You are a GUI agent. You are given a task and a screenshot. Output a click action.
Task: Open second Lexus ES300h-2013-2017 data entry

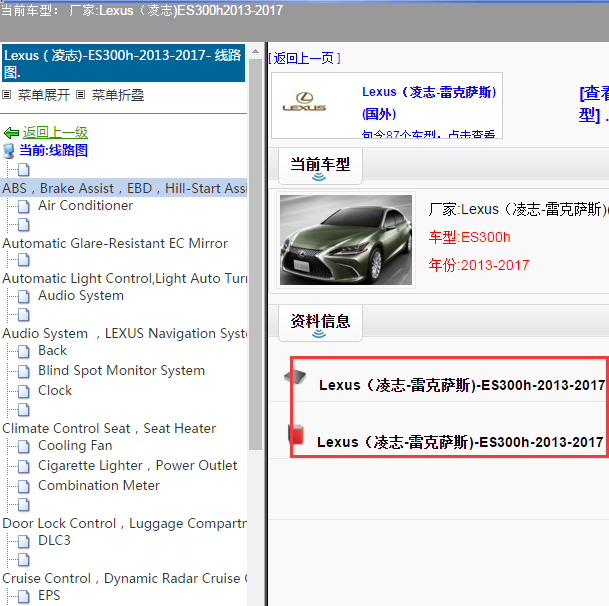460,442
